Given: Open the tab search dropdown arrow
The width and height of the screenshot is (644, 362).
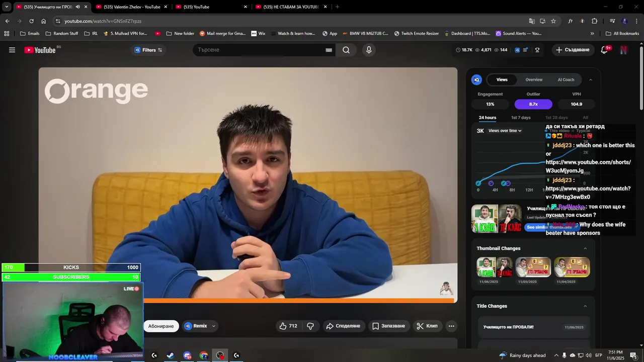Looking at the screenshot, I should pyautogui.click(x=7, y=7).
